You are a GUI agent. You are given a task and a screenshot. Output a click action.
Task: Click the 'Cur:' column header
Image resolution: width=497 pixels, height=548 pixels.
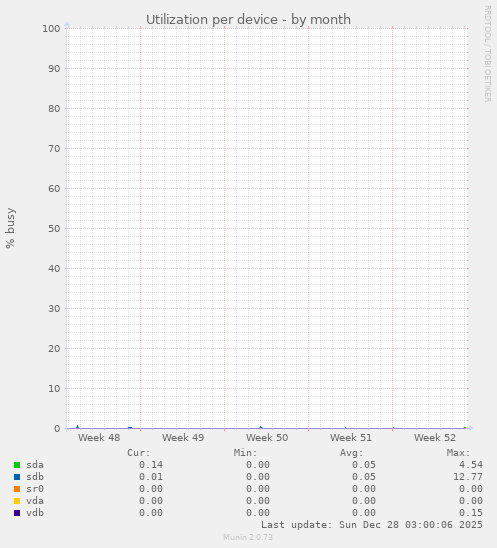coord(139,453)
